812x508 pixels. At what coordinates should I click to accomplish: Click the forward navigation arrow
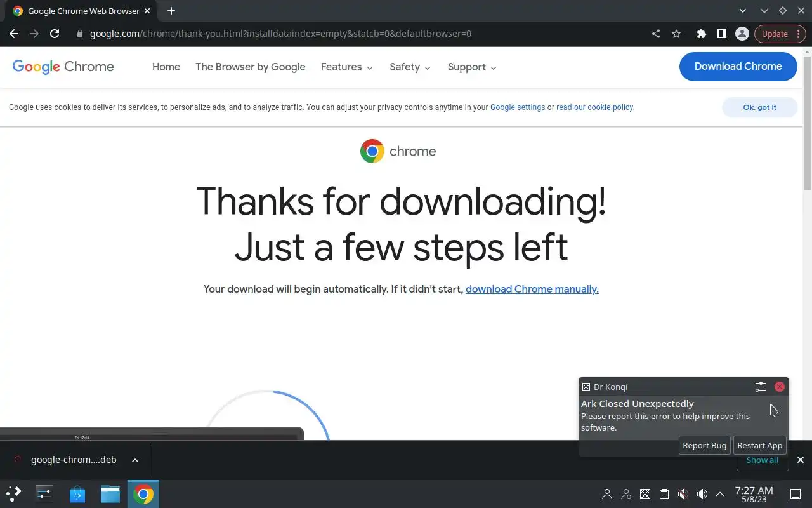coord(34,34)
